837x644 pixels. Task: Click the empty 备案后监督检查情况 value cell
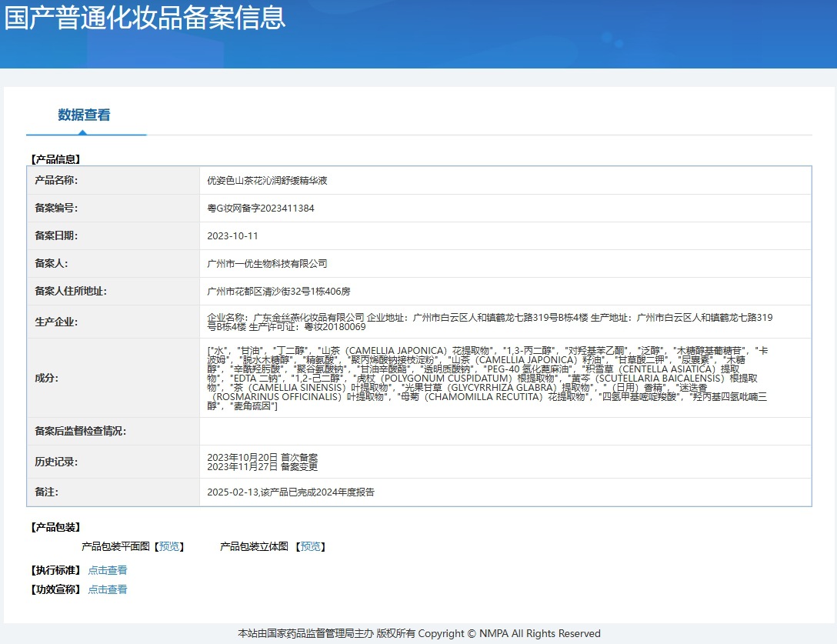(x=505, y=431)
